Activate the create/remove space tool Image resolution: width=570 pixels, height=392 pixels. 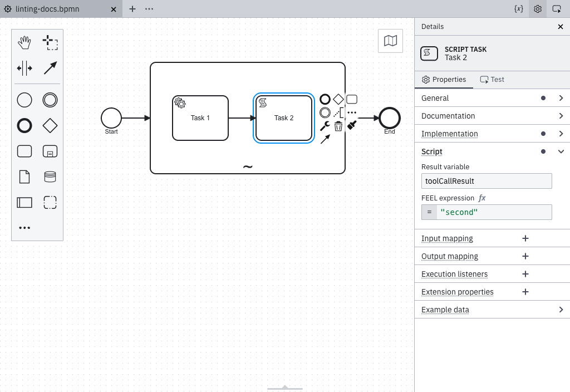point(24,68)
